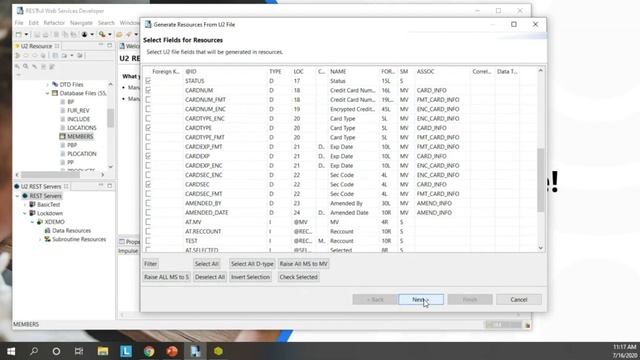The image size is (640, 360).
Task: Open taskbar search magnifier
Action: click(x=34, y=351)
